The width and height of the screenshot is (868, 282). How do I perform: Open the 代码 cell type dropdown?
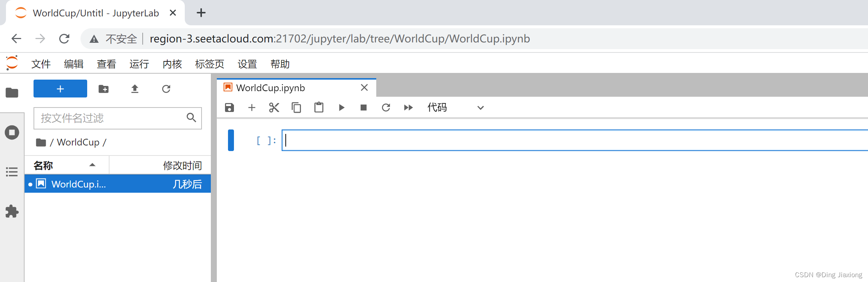tap(455, 108)
